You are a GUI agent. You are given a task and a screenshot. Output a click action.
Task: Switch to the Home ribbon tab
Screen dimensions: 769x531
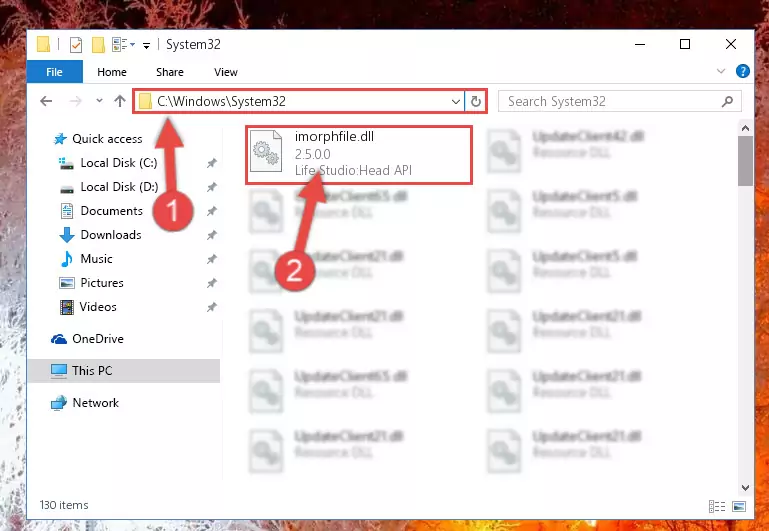pyautogui.click(x=112, y=72)
